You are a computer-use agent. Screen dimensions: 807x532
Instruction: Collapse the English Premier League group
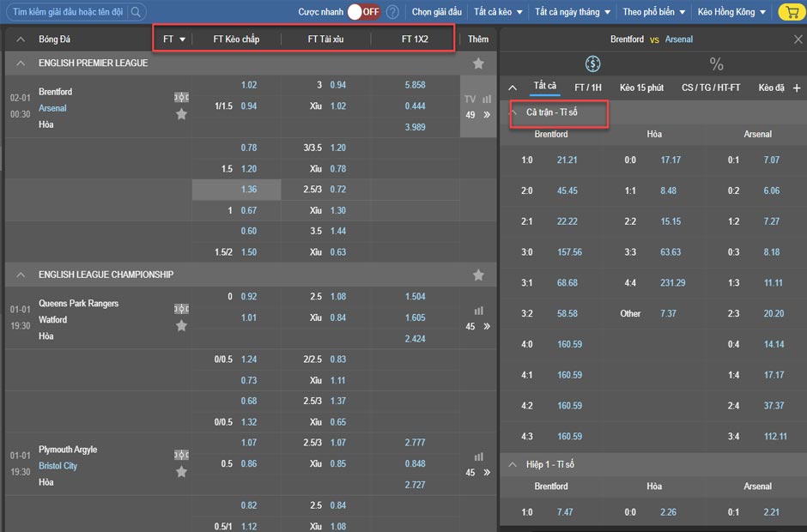(21, 63)
